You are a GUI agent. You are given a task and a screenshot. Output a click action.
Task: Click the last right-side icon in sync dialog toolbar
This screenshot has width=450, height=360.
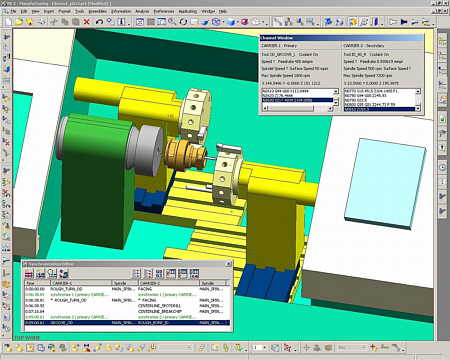[x=195, y=274]
